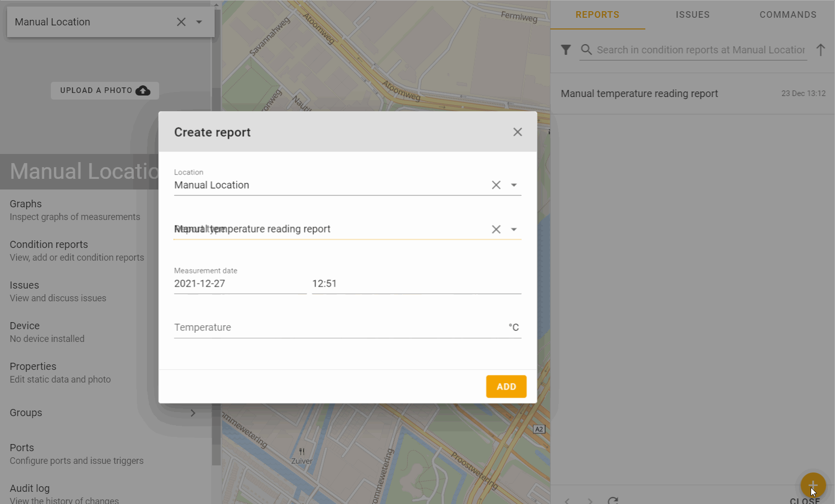Expand the Groups section chevron
The image size is (835, 504).
coord(193,413)
